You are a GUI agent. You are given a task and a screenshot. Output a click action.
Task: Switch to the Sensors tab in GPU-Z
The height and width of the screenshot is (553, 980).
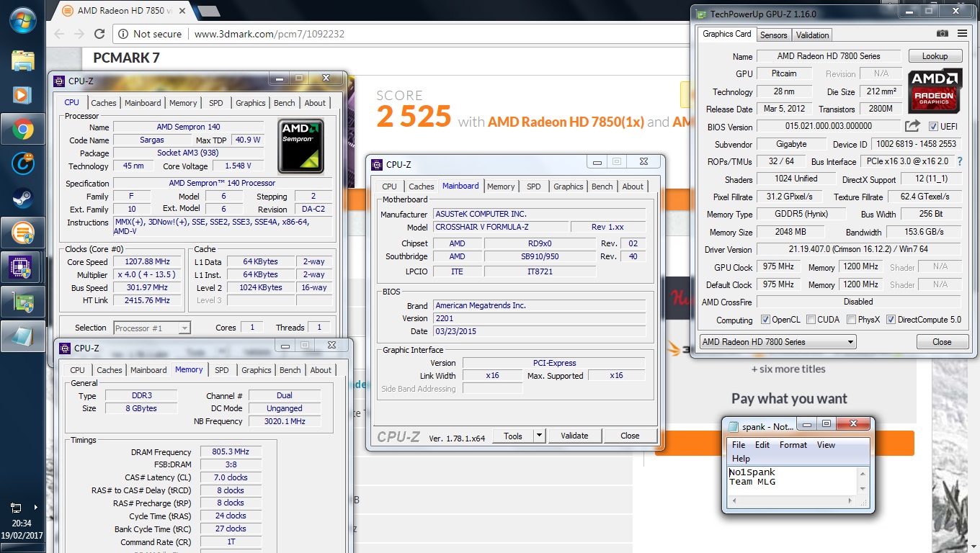coord(774,35)
